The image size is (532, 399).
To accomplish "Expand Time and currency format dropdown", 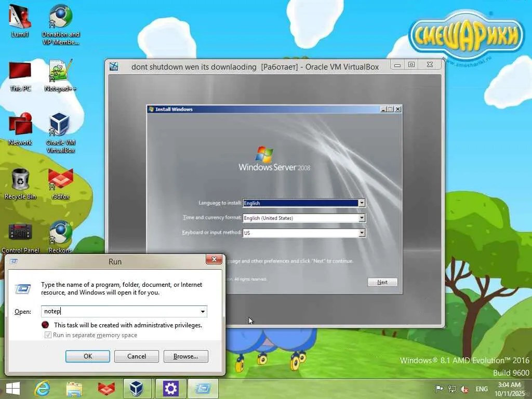I will [362, 218].
